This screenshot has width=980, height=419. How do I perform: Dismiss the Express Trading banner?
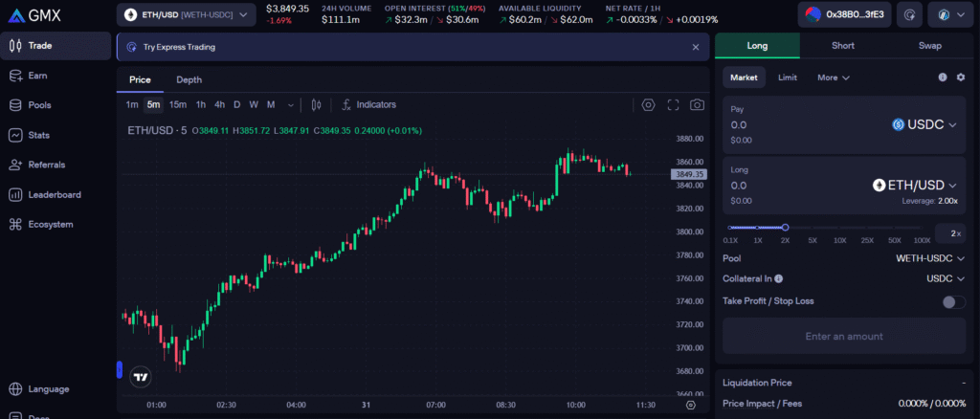[x=696, y=47]
